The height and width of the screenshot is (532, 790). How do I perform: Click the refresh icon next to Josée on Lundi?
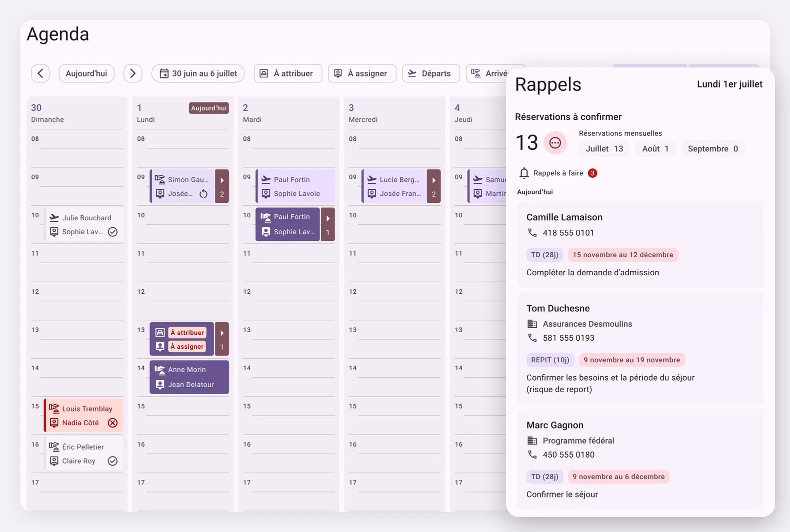click(203, 194)
